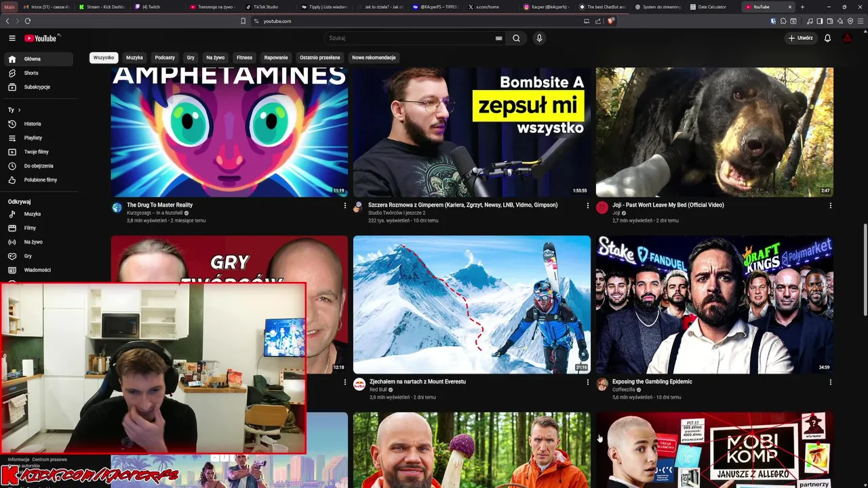
Task: Open options menu for Zjechałem na nartach video
Action: (x=587, y=382)
